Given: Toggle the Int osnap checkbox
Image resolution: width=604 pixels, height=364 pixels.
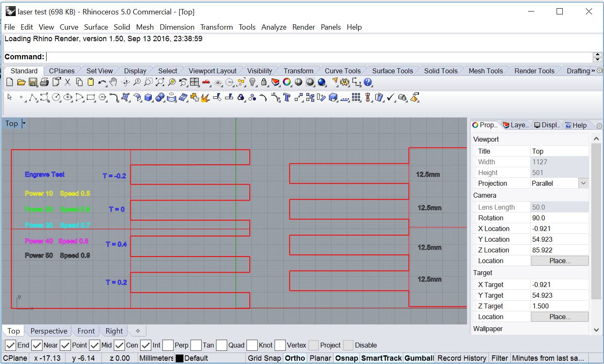Looking at the screenshot, I should coord(146,345).
